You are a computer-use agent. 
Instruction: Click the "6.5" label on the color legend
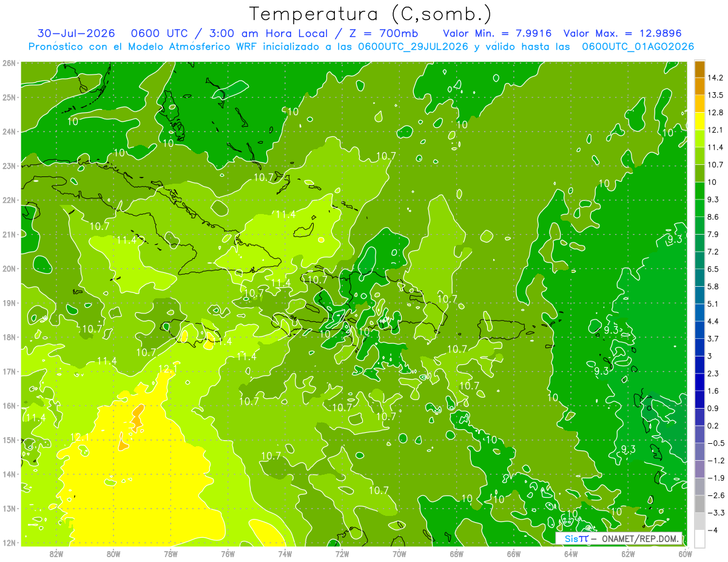tap(713, 269)
